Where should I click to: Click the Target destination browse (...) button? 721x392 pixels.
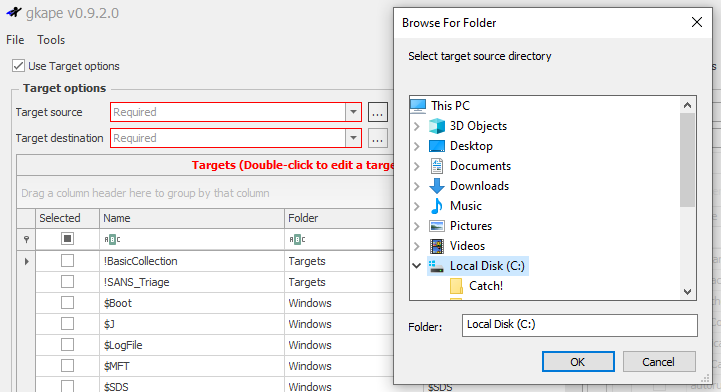tap(378, 138)
